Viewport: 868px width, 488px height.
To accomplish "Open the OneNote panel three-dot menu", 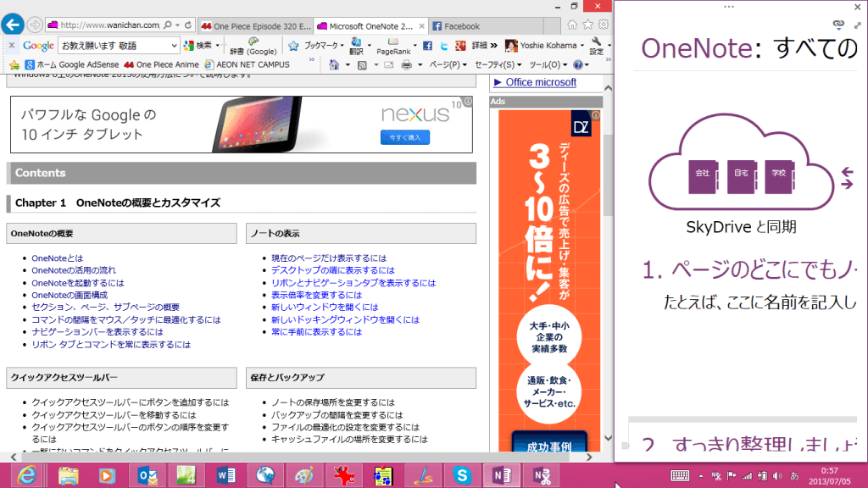I will point(729,7).
